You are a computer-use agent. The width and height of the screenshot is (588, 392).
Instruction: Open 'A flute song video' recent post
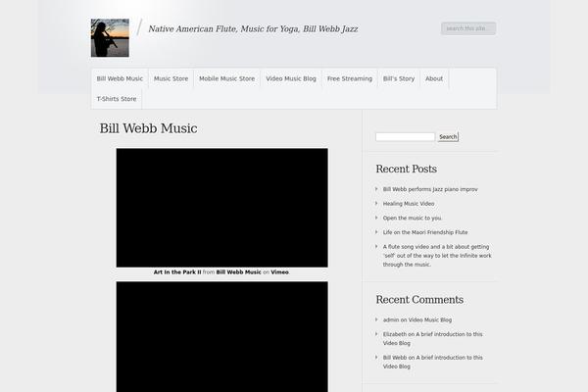437,256
